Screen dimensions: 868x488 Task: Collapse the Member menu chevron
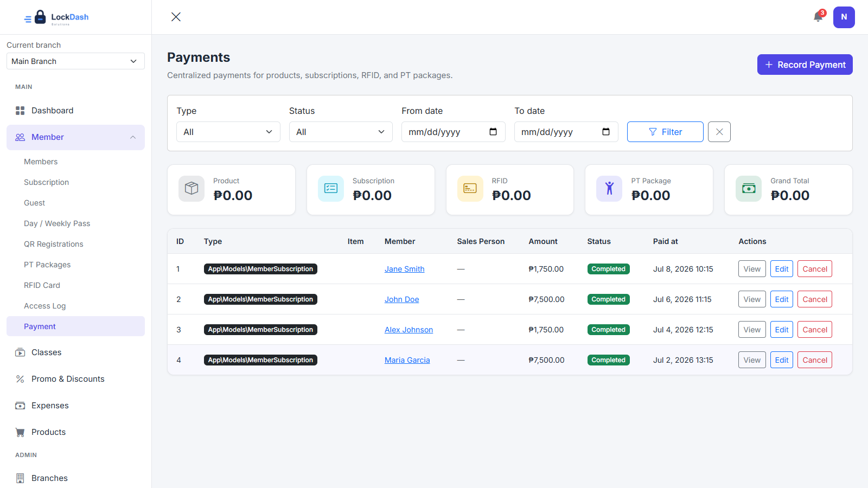133,137
